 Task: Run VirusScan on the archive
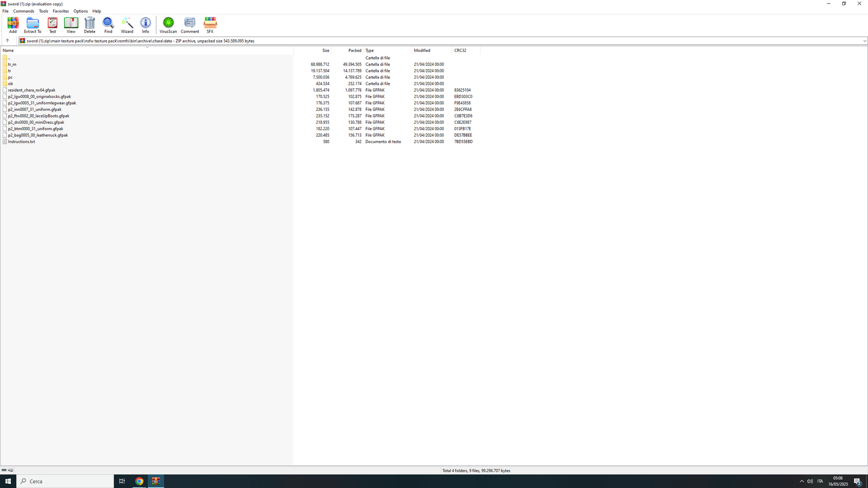click(168, 25)
